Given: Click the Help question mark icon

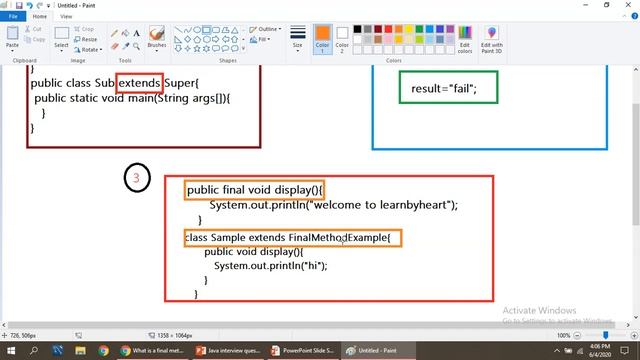Looking at the screenshot, I should tap(635, 16).
